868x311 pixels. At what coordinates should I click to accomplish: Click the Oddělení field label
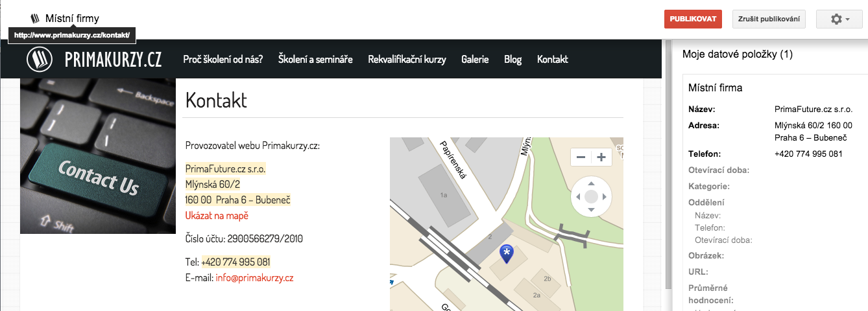coord(706,203)
